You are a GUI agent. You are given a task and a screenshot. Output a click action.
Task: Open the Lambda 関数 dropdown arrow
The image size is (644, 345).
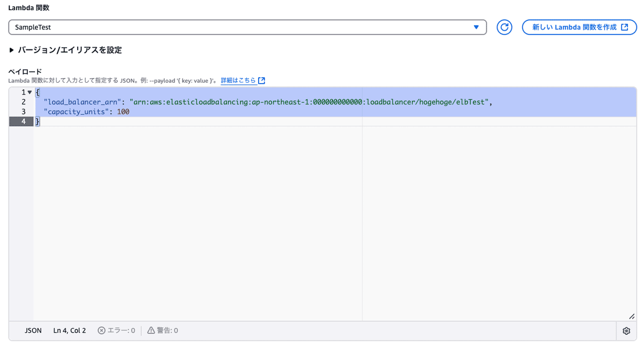coord(475,27)
